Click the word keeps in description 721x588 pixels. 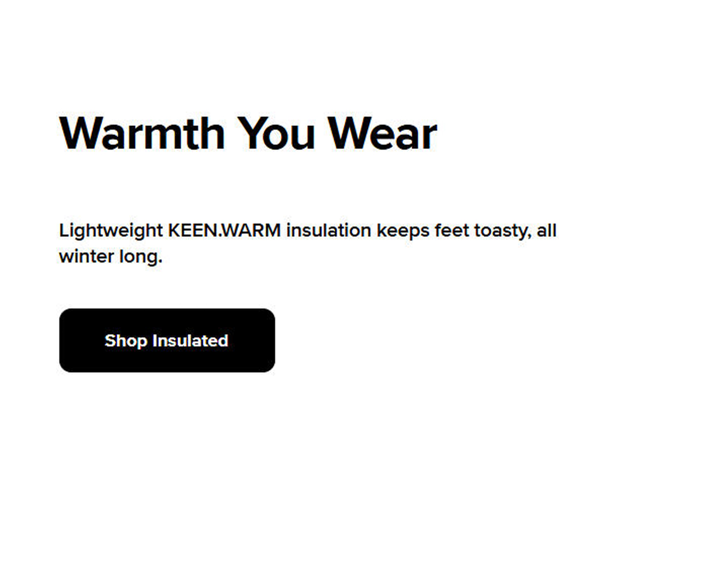click(x=403, y=230)
